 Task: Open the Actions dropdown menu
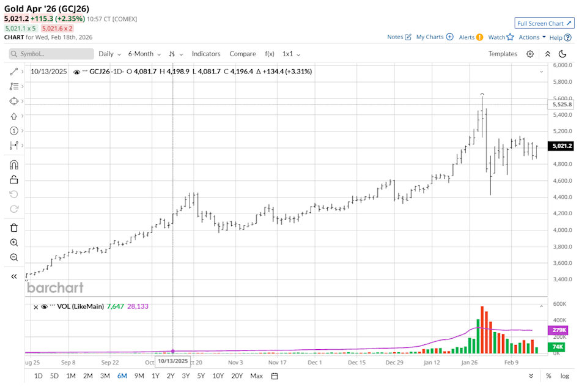(x=531, y=37)
